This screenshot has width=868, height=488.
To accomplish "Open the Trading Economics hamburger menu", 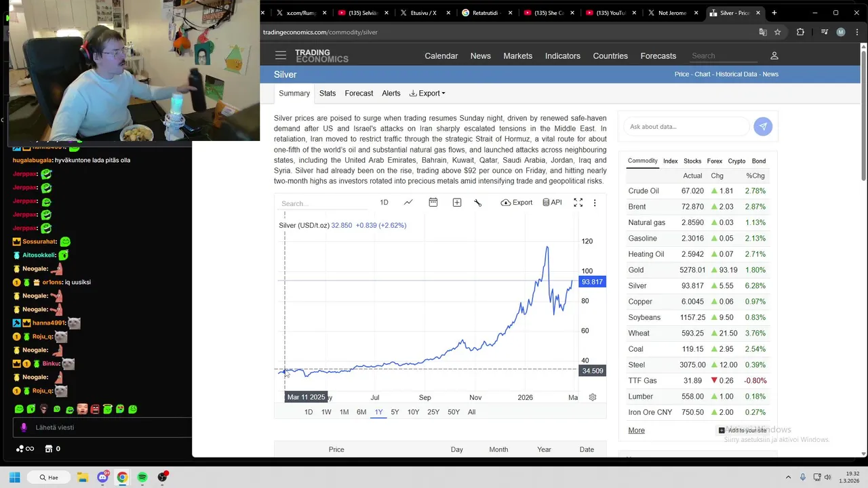I will pos(281,56).
